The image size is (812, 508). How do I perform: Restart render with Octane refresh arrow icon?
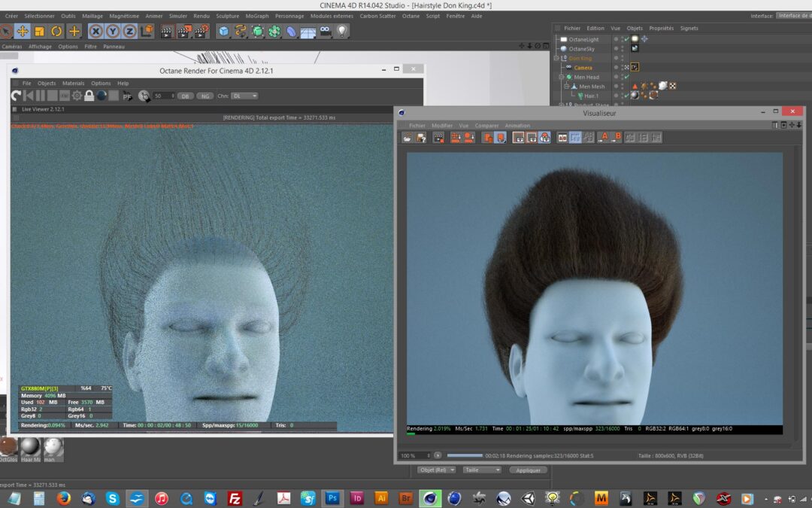click(16, 96)
